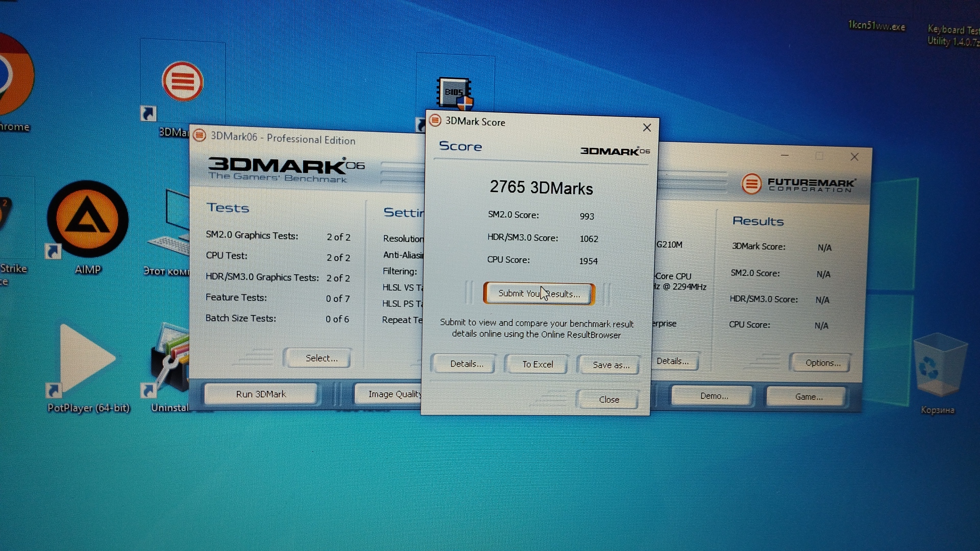This screenshot has width=980, height=551.
Task: Click the Futuremark Corporation logo
Action: (x=798, y=184)
